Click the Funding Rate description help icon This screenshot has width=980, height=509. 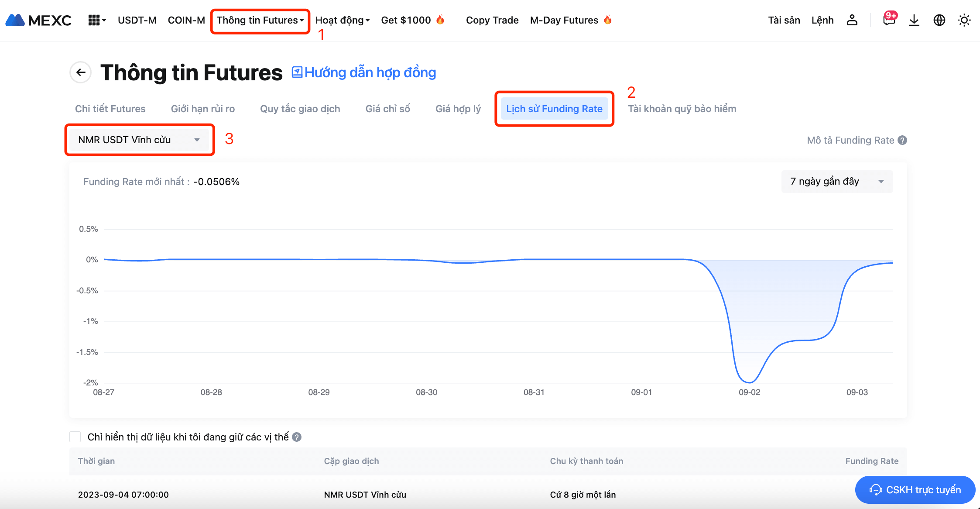point(903,140)
